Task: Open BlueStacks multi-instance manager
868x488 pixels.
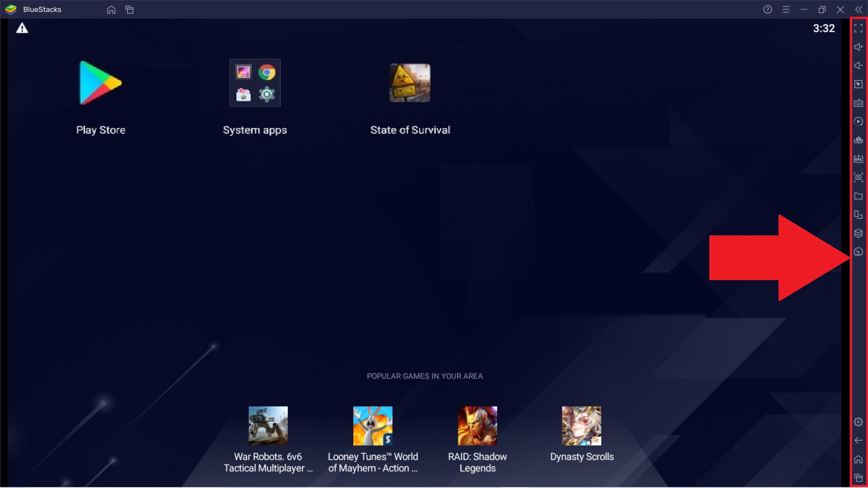Action: (859, 232)
